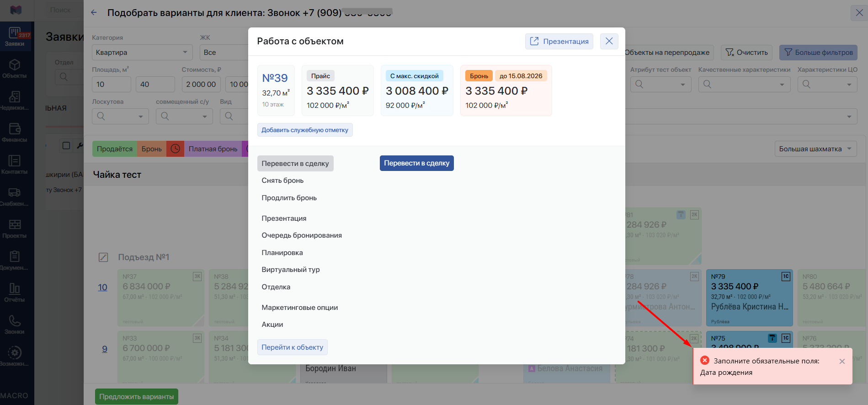Click the purple Платная бронь status legend
Screen dimensions: 868x405
(213, 149)
